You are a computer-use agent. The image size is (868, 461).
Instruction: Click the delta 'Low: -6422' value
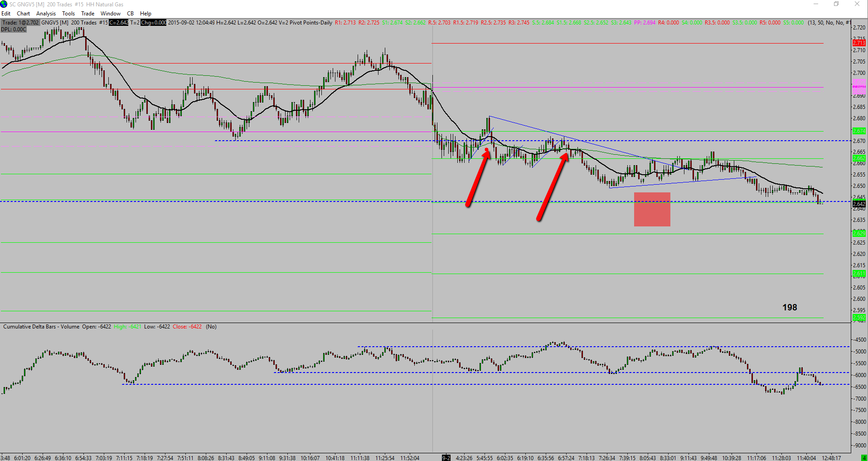(157, 327)
